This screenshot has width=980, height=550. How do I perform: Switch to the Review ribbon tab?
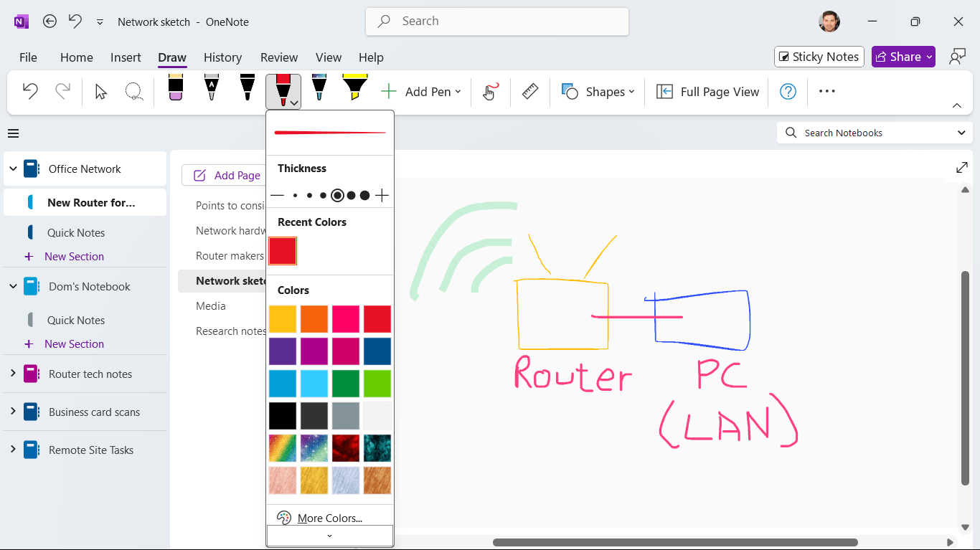[x=278, y=57]
